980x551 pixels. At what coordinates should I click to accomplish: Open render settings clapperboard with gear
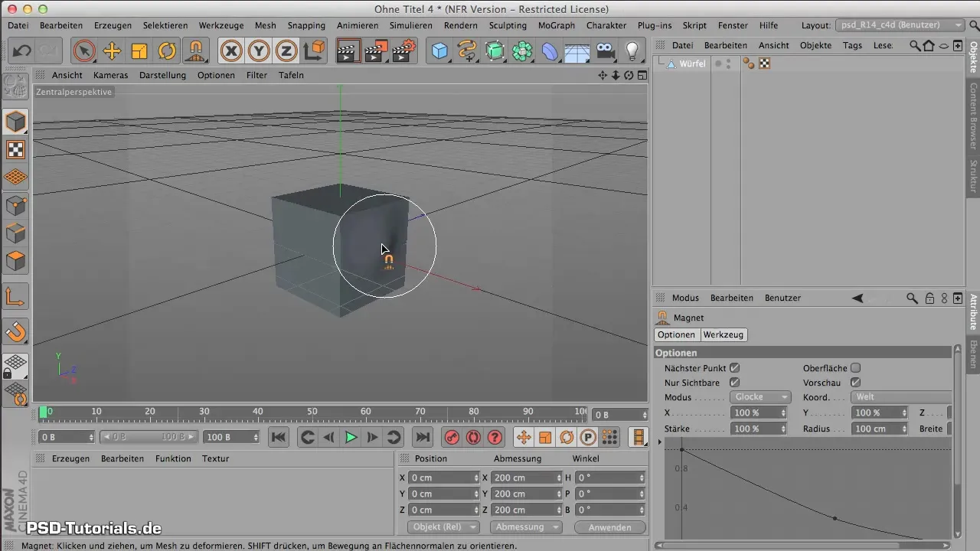(403, 51)
